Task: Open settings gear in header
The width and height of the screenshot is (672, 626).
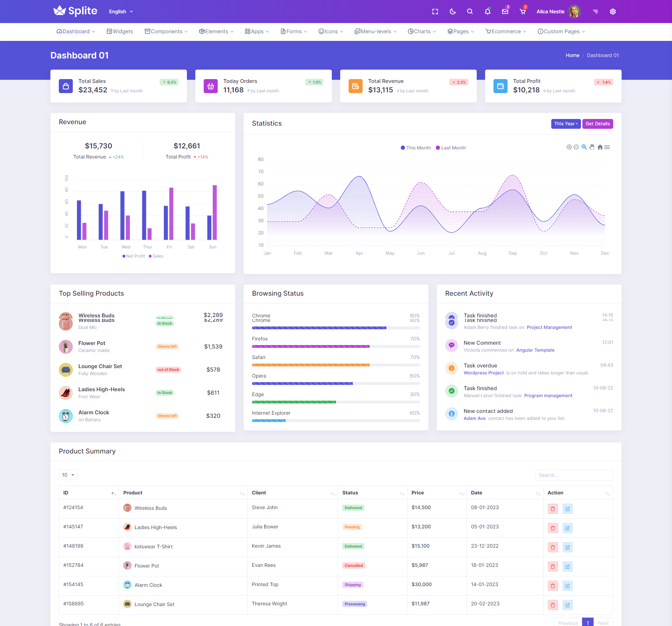Action: [612, 12]
